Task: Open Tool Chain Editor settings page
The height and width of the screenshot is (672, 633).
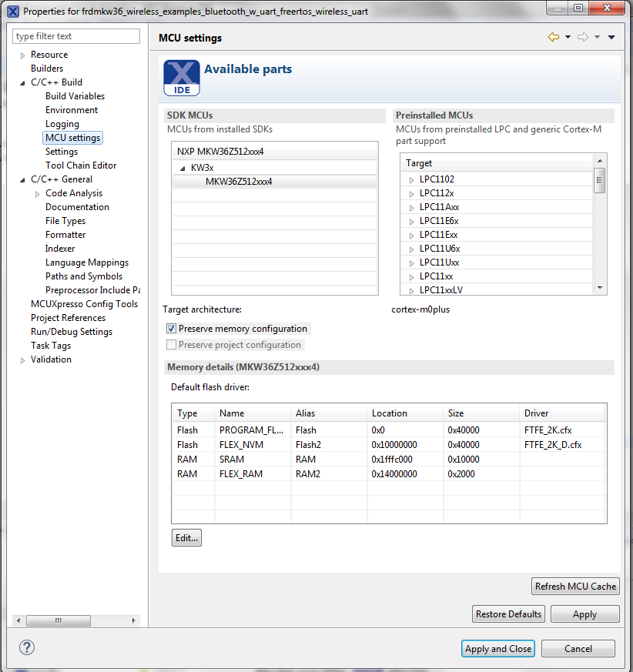Action: click(x=81, y=165)
